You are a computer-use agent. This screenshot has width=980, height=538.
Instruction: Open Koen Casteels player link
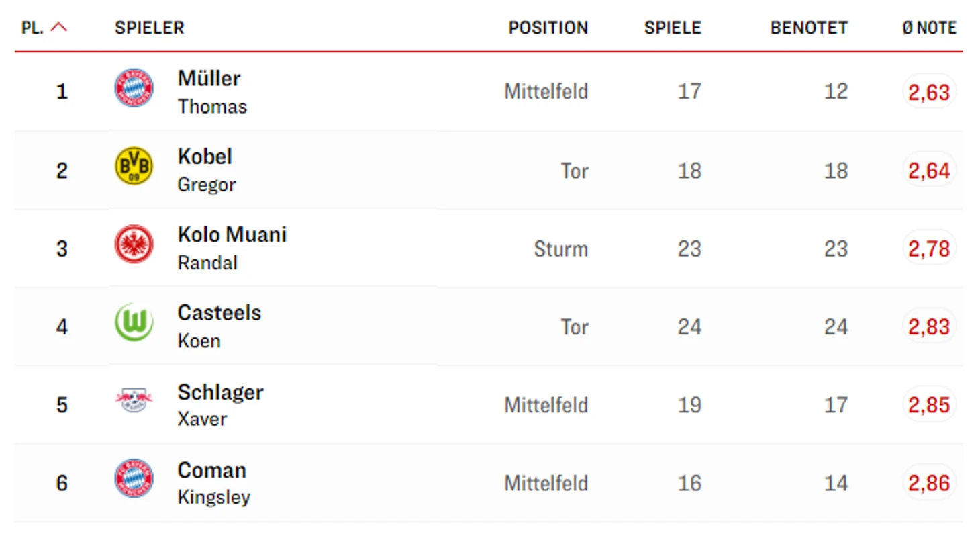point(219,313)
